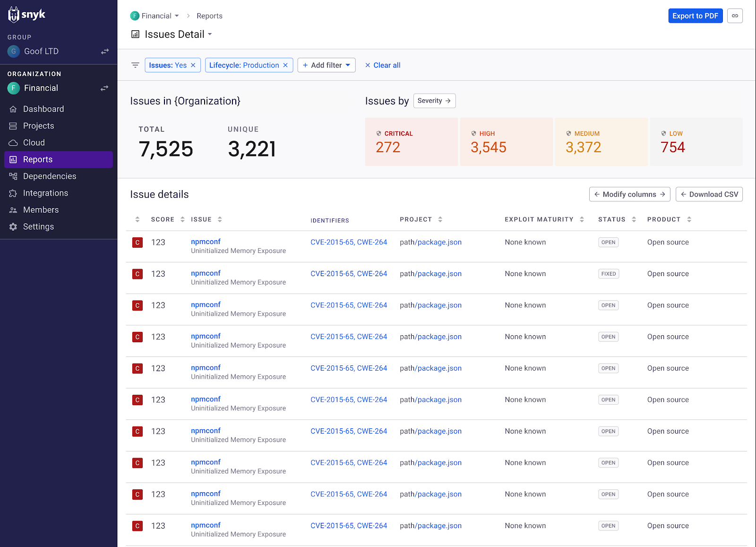Open the Add filter dropdown

[326, 65]
